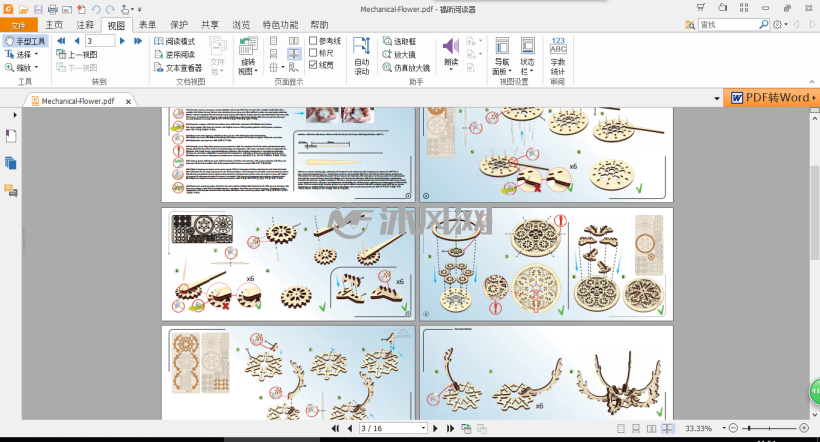Image resolution: width=820 pixels, height=442 pixels.
Task: Select single page layout in ribbon
Action: coord(274,41)
